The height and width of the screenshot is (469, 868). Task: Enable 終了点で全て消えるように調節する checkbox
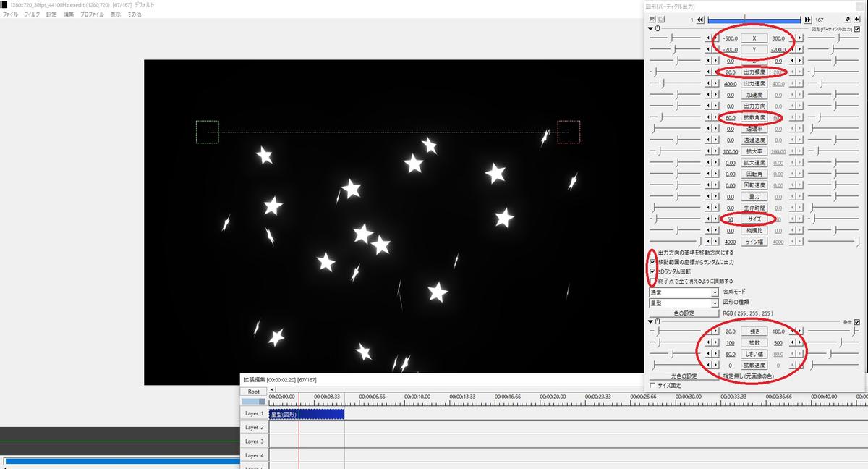(x=652, y=281)
